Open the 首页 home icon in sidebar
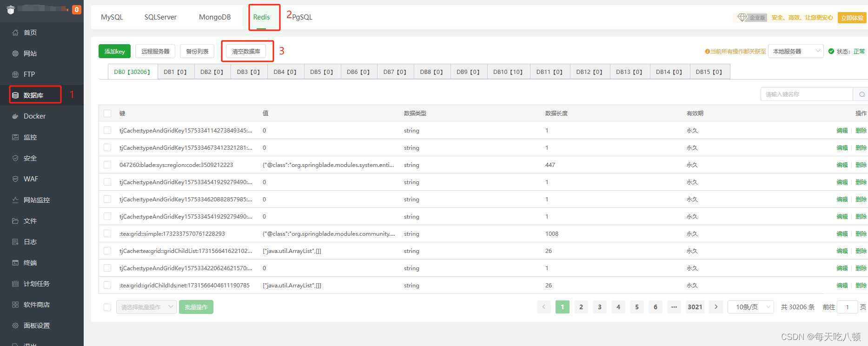Image resolution: width=868 pixels, height=346 pixels. click(15, 33)
